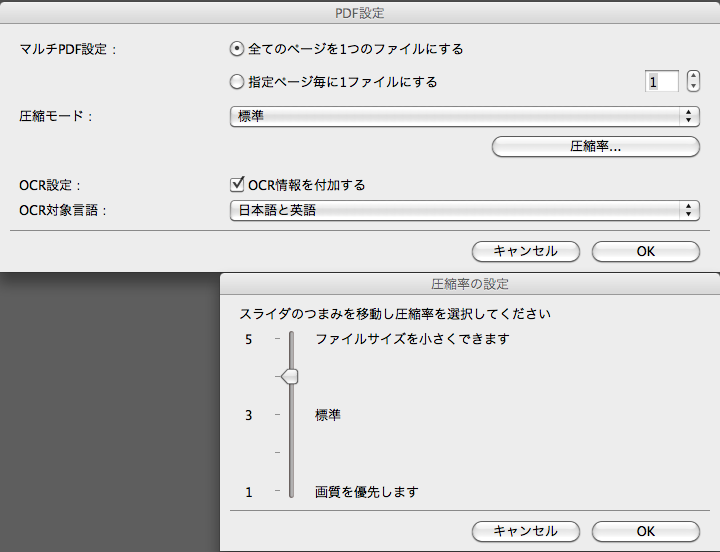Open the 圧縮モード dropdown showing 標準
This screenshot has height=552, width=720.
pos(465,116)
